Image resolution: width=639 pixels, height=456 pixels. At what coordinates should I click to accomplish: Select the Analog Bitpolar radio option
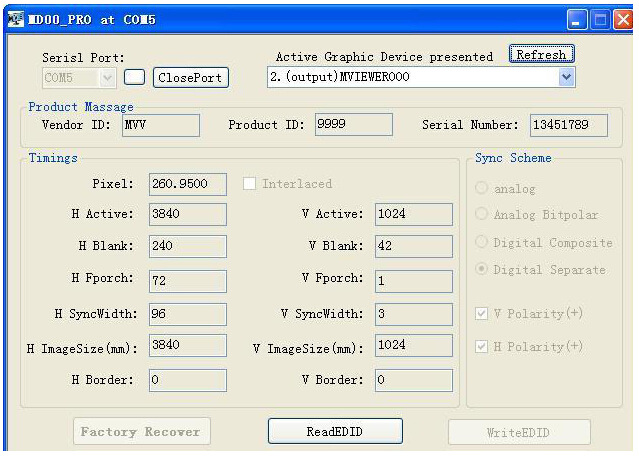[x=482, y=215]
